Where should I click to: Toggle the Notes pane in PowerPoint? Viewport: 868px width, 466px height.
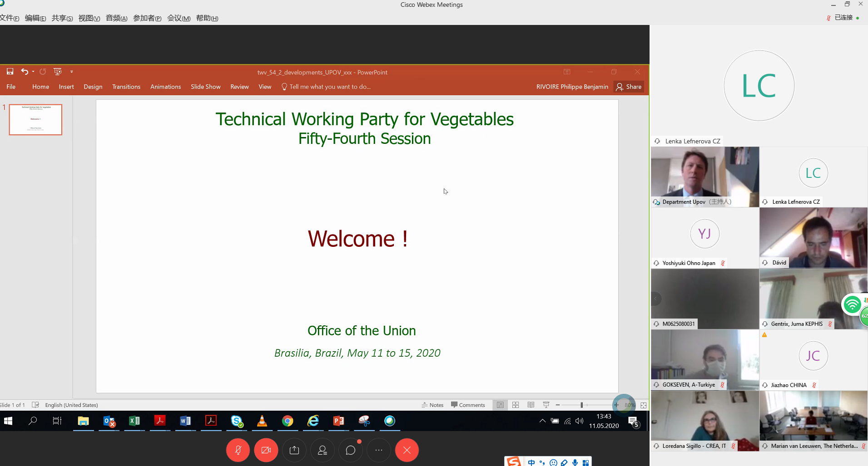[432, 405]
